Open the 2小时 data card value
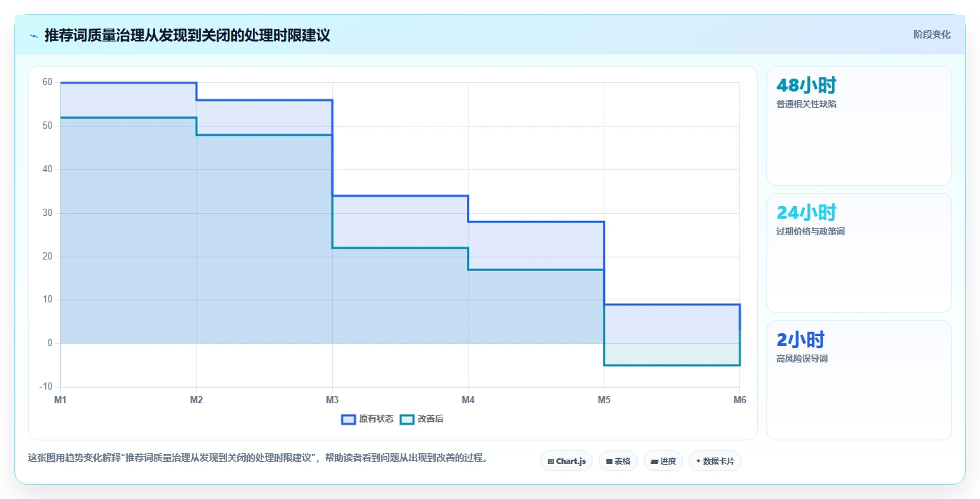Screen dimensions: 980x499 pyautogui.click(x=800, y=340)
